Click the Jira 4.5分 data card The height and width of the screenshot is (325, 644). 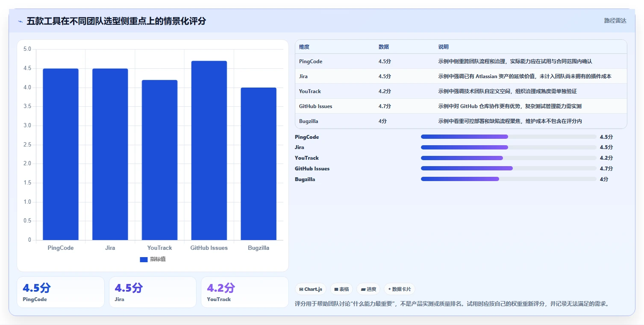(153, 292)
